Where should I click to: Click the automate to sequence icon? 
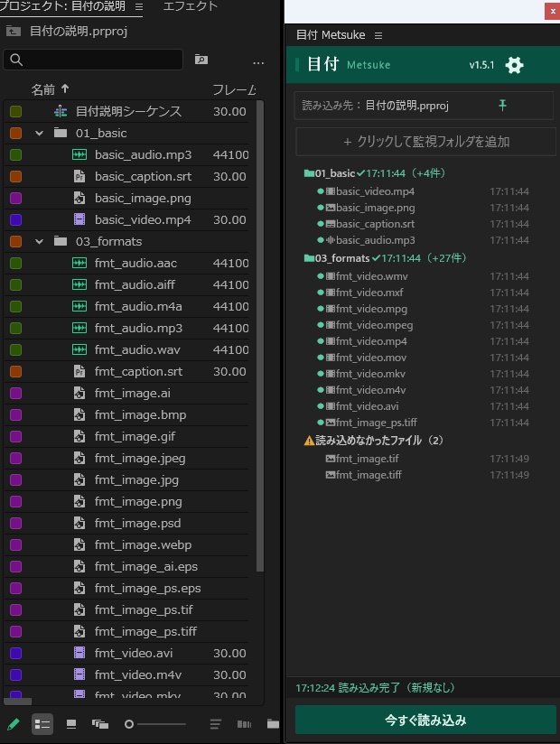(244, 724)
